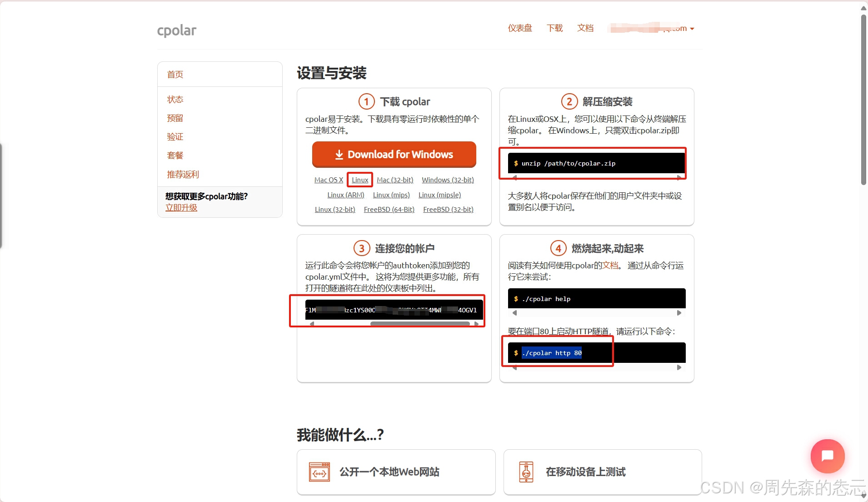Click left scroll arrow under unzip command

(515, 178)
